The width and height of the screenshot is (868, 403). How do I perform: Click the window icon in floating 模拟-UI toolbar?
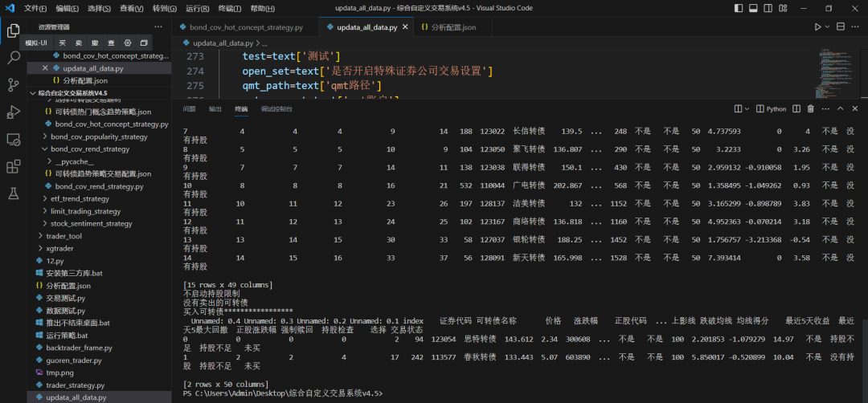coord(144,43)
